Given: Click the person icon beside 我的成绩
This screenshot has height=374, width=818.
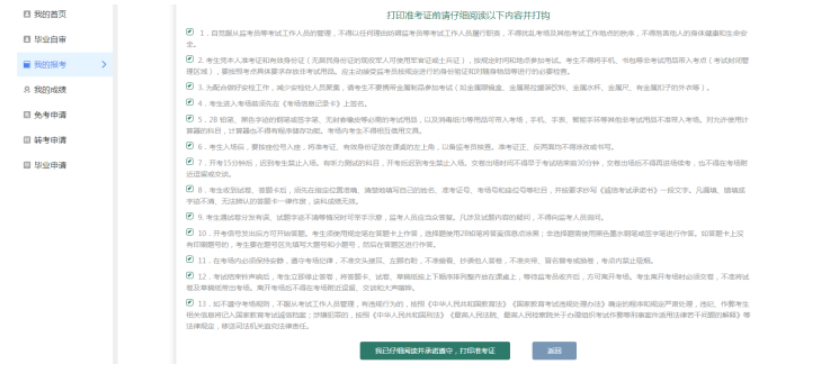Looking at the screenshot, I should click(x=27, y=90).
